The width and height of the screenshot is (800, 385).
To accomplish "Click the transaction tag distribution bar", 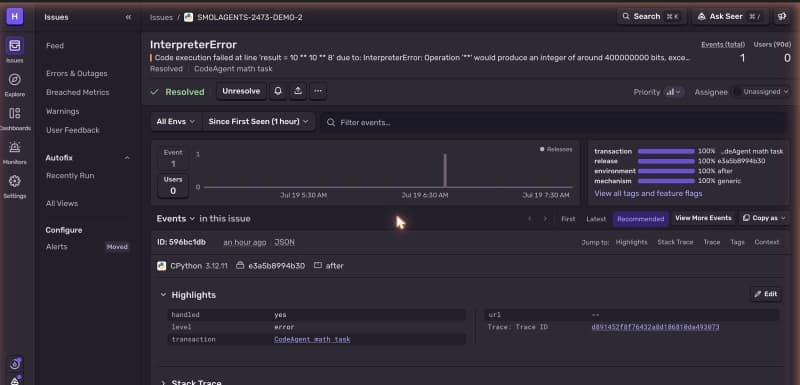I will click(666, 151).
